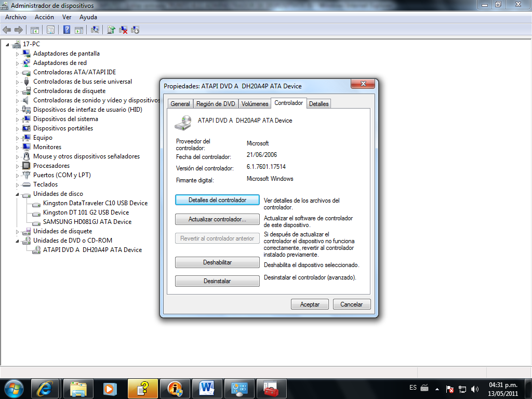The height and width of the screenshot is (399, 532).
Task: Open Windows Explorer folder taskbar icon
Action: pos(78,389)
